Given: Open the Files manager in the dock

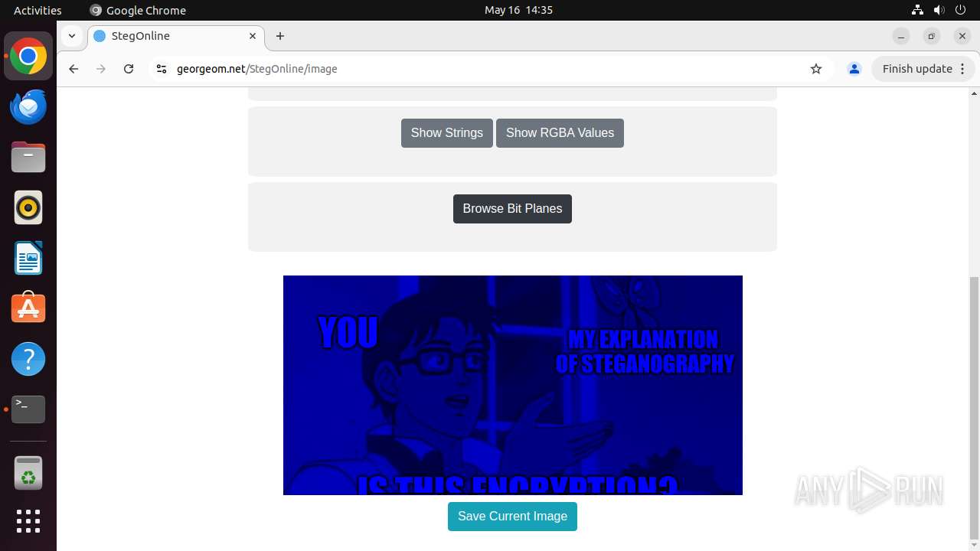Looking at the screenshot, I should (x=28, y=158).
